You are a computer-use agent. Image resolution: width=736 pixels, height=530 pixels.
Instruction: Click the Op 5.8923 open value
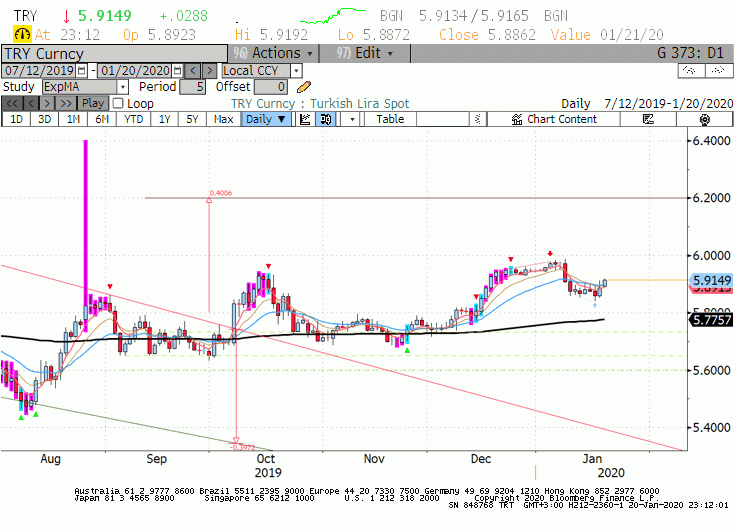pyautogui.click(x=159, y=35)
